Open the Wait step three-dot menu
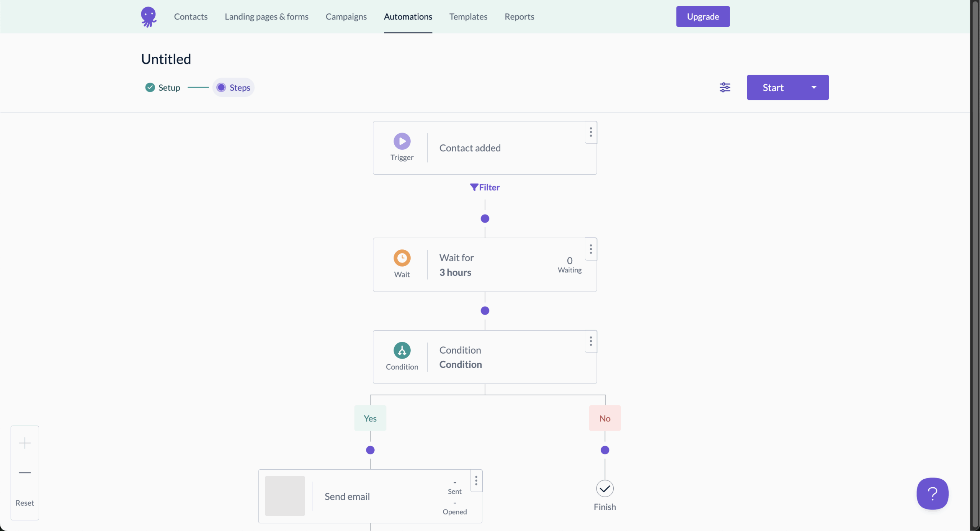The image size is (980, 531). pos(591,249)
